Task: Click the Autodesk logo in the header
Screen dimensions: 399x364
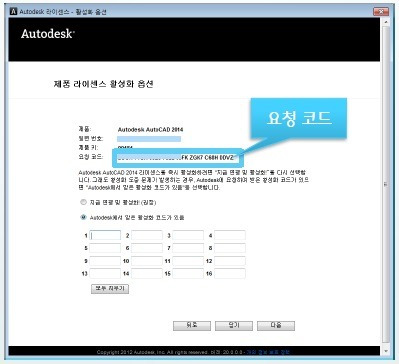Action: click(x=48, y=34)
